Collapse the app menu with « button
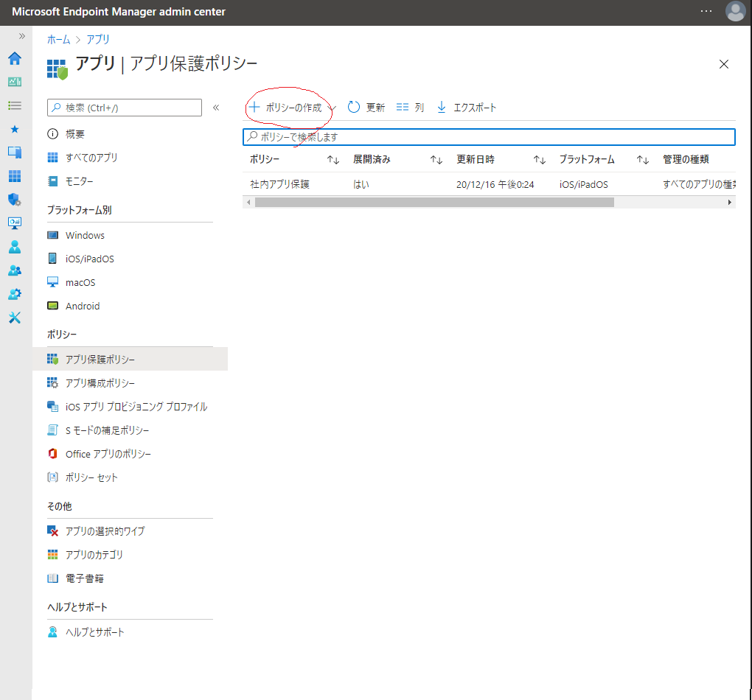 (216, 108)
